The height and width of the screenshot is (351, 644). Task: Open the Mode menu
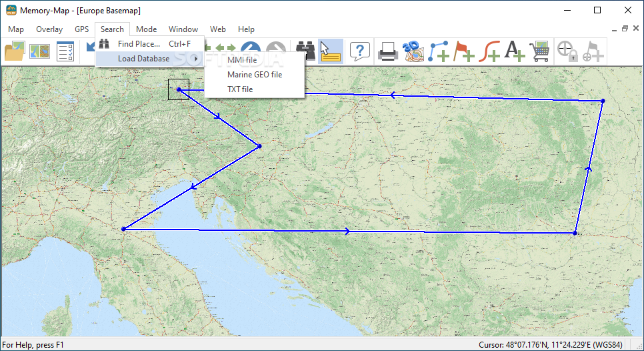[146, 29]
